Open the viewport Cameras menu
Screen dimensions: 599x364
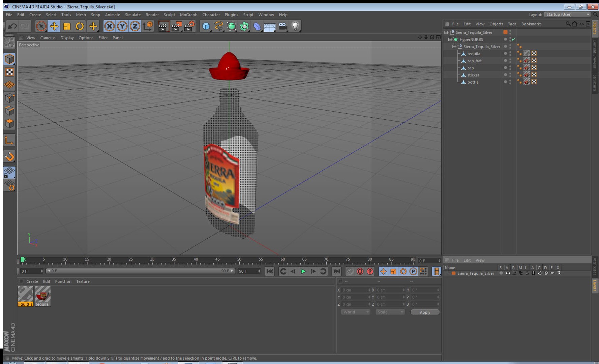click(48, 38)
